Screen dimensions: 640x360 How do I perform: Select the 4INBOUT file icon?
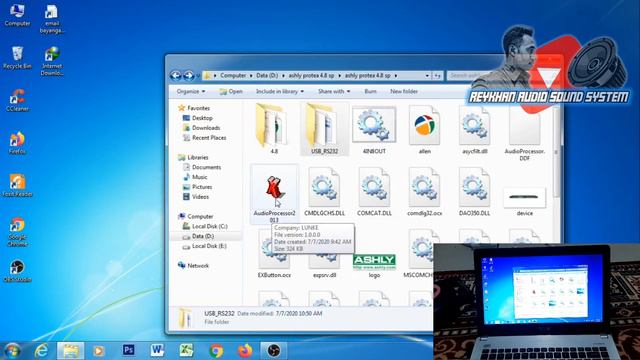pyautogui.click(x=374, y=129)
